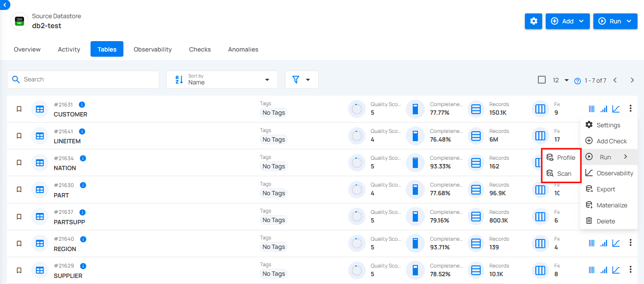Screen dimensions: 644x284
Task: Bookmark the LINEITEM table
Action: (19, 136)
